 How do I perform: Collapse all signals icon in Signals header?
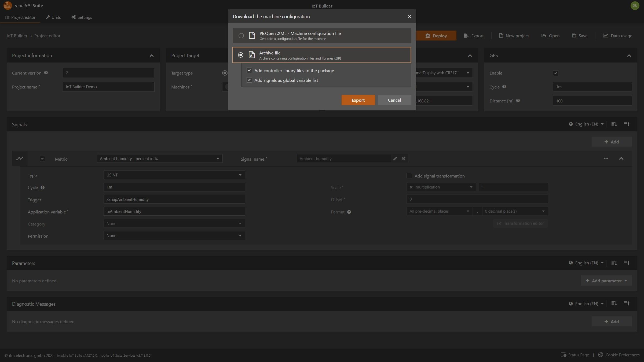(x=627, y=124)
